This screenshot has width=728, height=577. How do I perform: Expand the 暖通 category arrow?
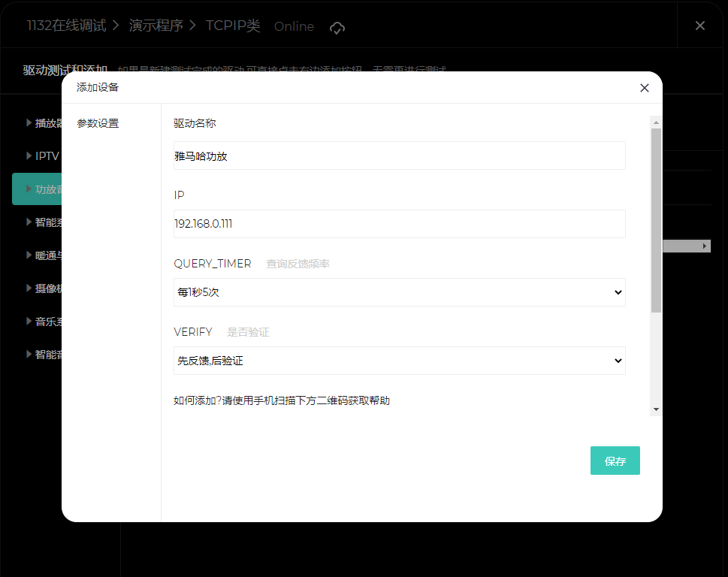(29, 255)
